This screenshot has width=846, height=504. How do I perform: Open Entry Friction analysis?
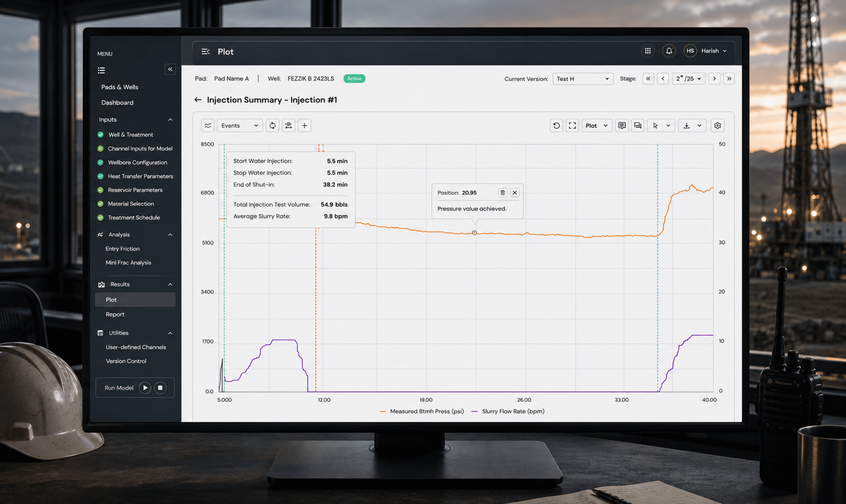[122, 249]
